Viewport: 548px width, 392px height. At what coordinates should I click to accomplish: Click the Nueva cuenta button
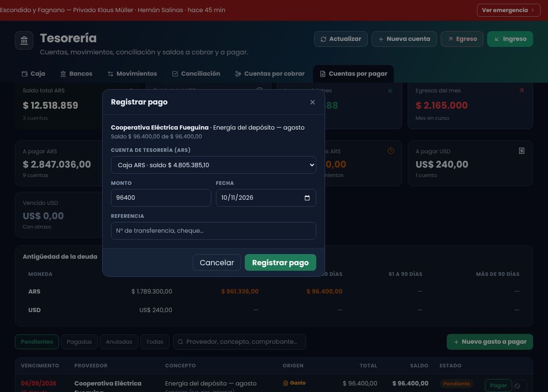[x=404, y=39]
